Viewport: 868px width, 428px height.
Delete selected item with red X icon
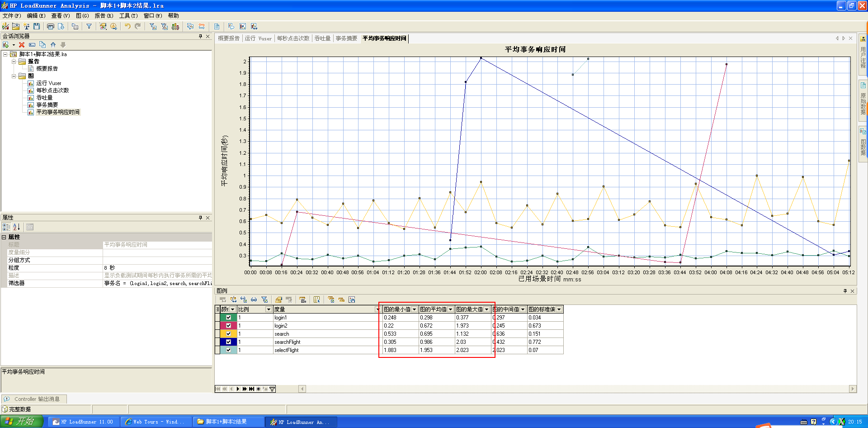click(x=22, y=45)
